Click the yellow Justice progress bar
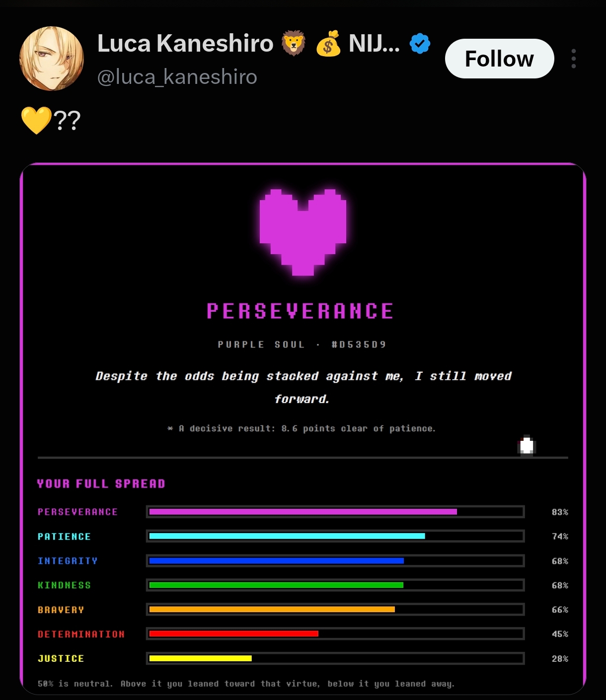This screenshot has height=700, width=606. tap(335, 658)
